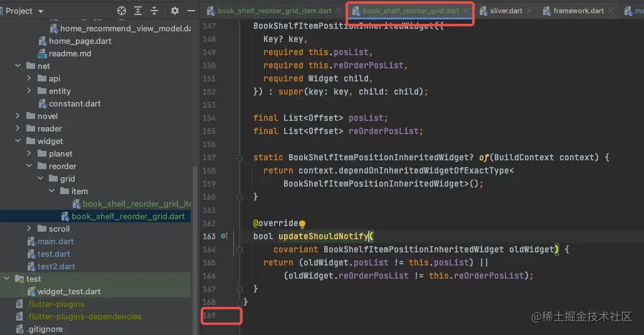Click the Project panel title label
The image size is (644, 335).
point(19,11)
